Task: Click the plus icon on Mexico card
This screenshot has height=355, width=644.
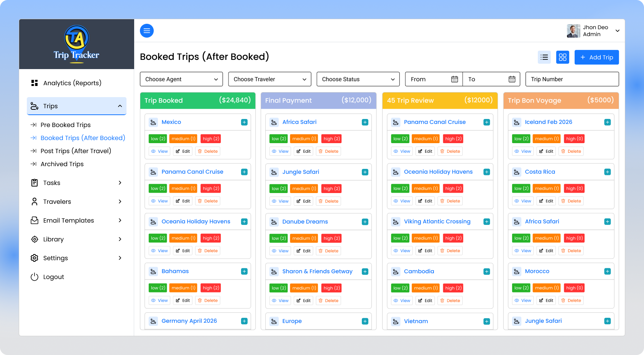Action: 244,122
